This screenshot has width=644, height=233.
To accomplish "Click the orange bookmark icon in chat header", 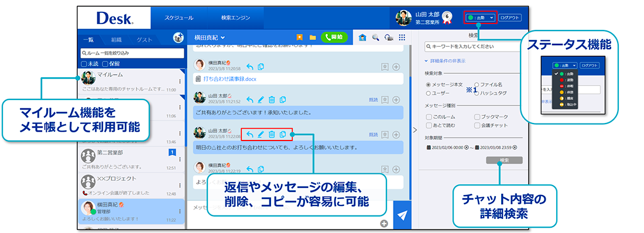I will pos(300,37).
